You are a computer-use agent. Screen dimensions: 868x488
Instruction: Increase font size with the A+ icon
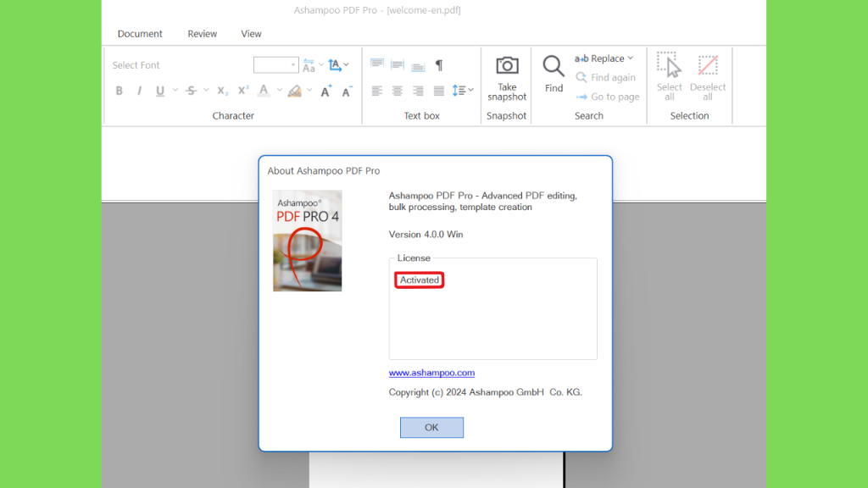pyautogui.click(x=326, y=91)
